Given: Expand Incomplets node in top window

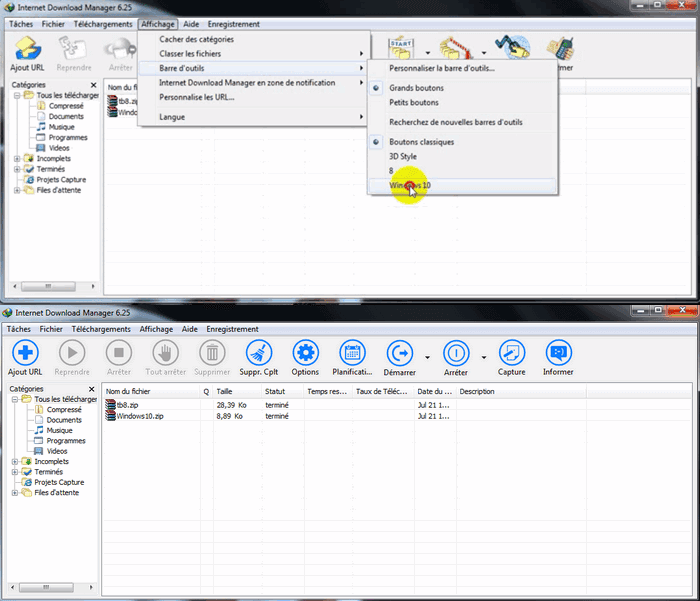Looking at the screenshot, I should click(x=17, y=159).
